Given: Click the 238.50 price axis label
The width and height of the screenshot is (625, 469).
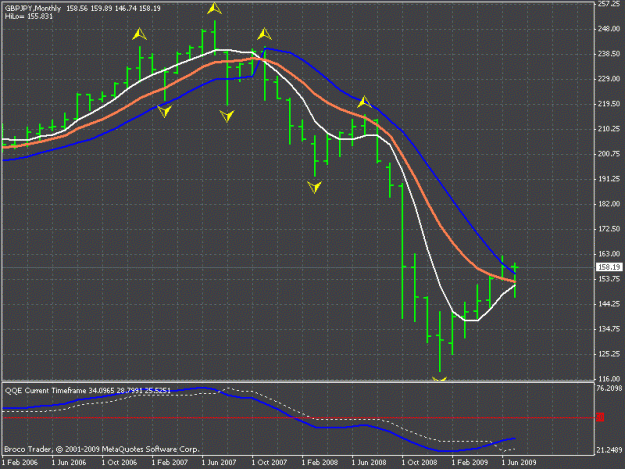Looking at the screenshot, I should click(609, 54).
